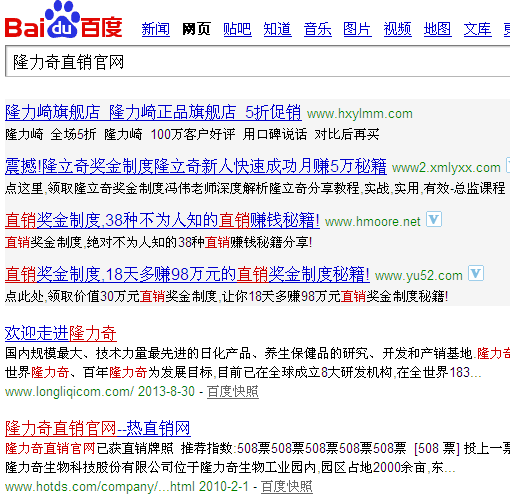Open the 新闻 search tab
510x501 pixels.
tap(156, 29)
